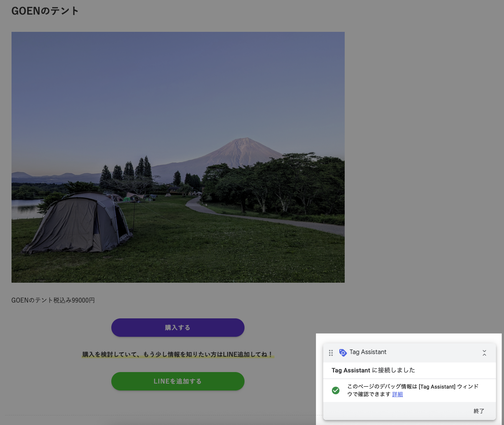504x425 pixels.
Task: Click Mount Fuji's peak in the photo
Action: 244,141
